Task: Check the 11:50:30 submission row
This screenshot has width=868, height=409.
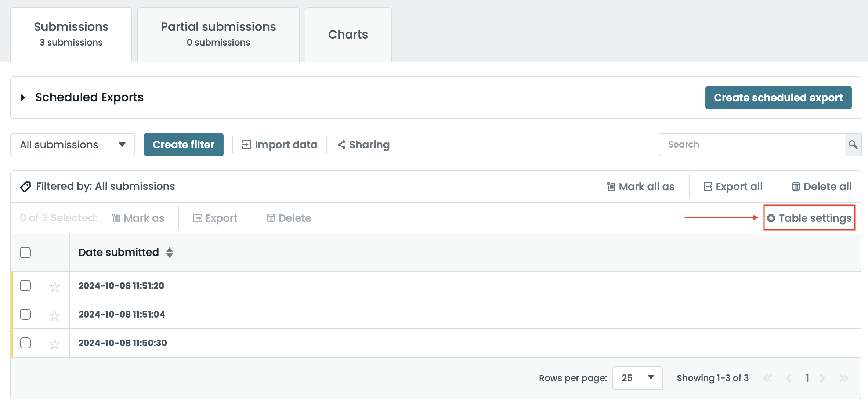Action: (25, 343)
